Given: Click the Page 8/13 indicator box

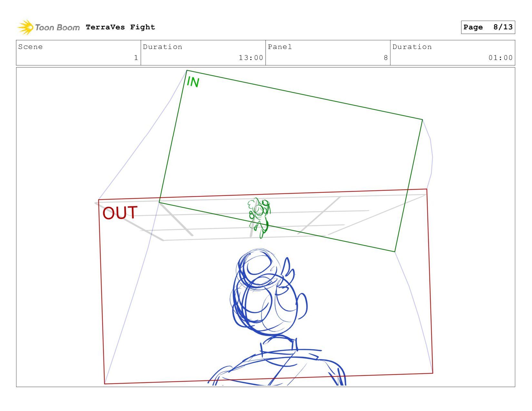Looking at the screenshot, I should 488,27.
